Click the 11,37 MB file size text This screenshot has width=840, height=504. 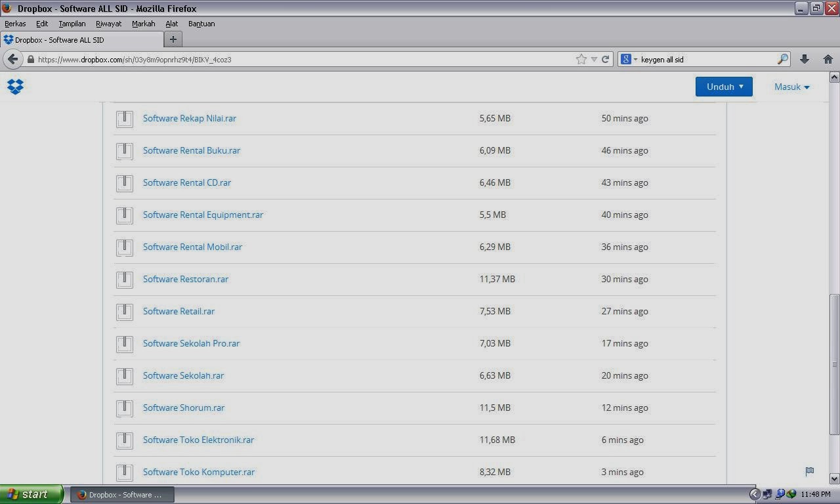click(497, 279)
